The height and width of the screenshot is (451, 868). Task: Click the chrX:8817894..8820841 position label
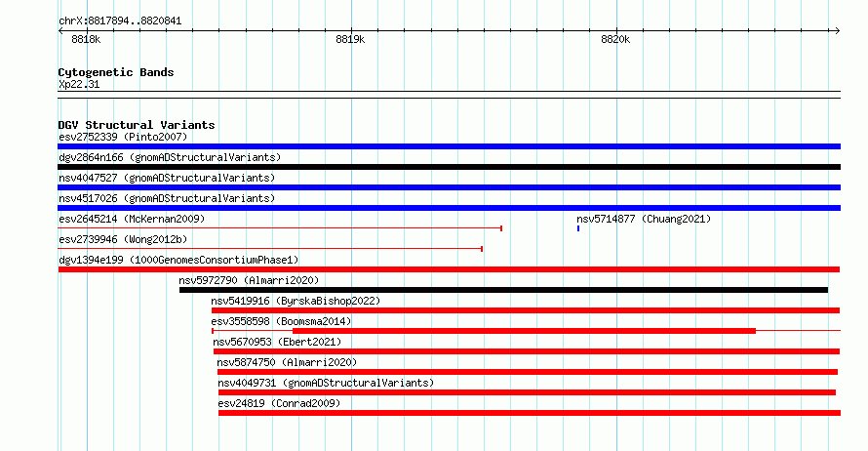[120, 21]
